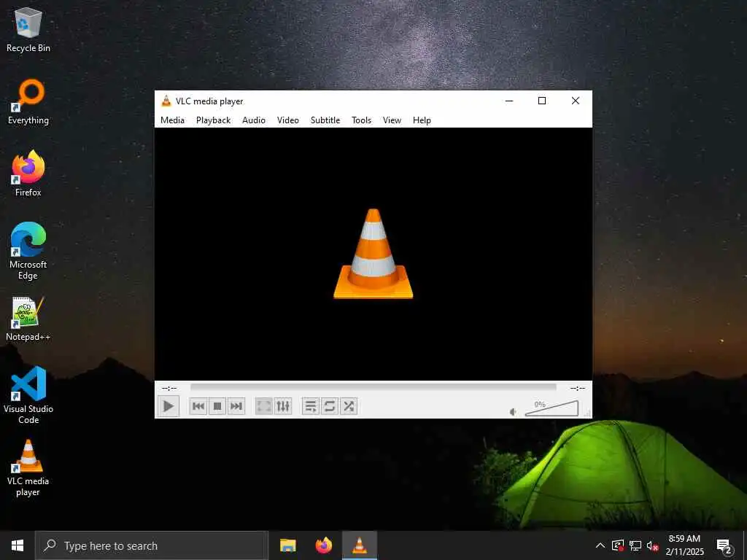Open the Playback menu
747x560 pixels.
coord(214,120)
